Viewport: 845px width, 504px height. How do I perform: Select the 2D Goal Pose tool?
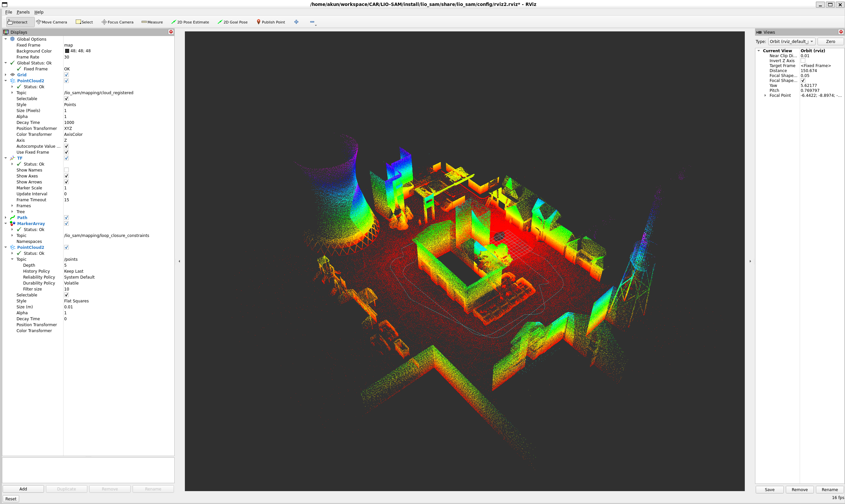tap(232, 22)
